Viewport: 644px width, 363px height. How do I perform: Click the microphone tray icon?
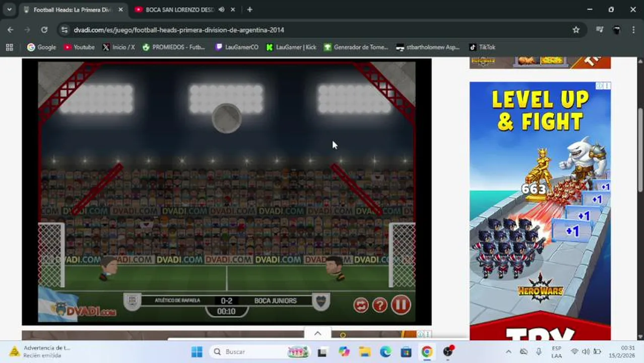(x=539, y=352)
